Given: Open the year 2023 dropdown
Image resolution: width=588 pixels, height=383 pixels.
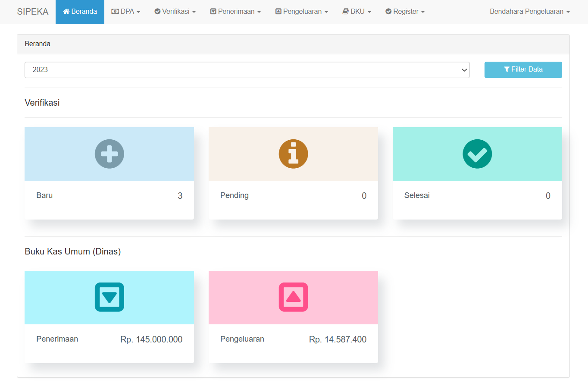Looking at the screenshot, I should coord(247,70).
